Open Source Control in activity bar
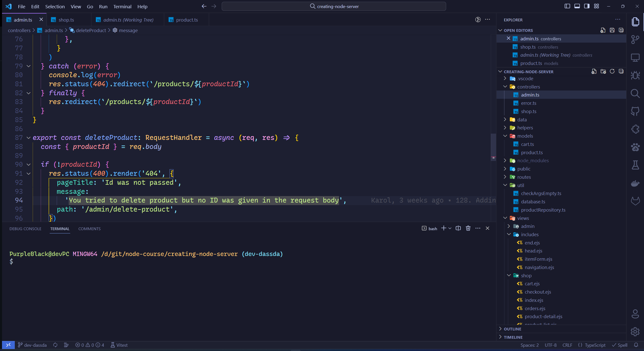 point(635,39)
